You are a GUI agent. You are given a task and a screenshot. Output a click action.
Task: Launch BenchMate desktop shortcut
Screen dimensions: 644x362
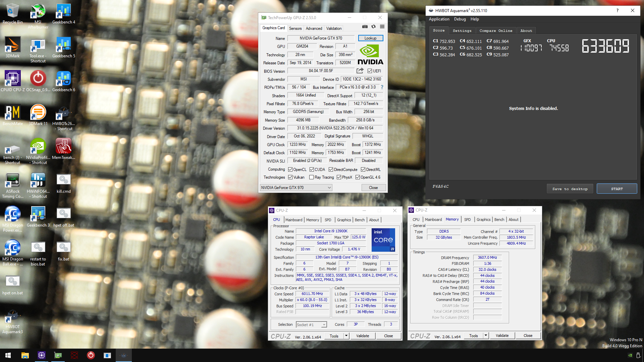tap(12, 115)
